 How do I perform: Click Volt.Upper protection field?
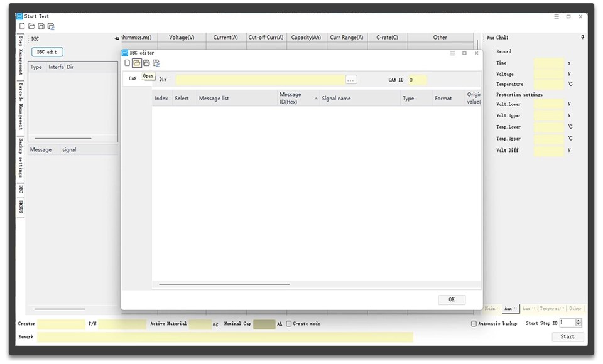click(x=549, y=115)
